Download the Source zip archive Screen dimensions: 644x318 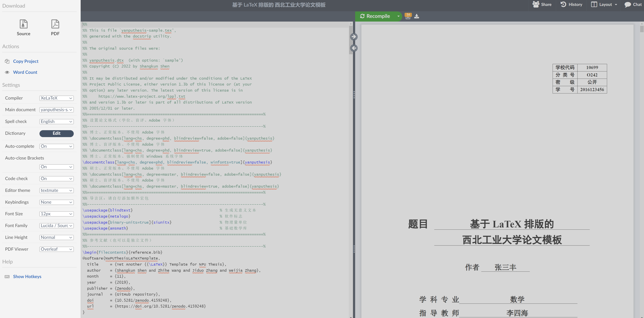pyautogui.click(x=23, y=27)
